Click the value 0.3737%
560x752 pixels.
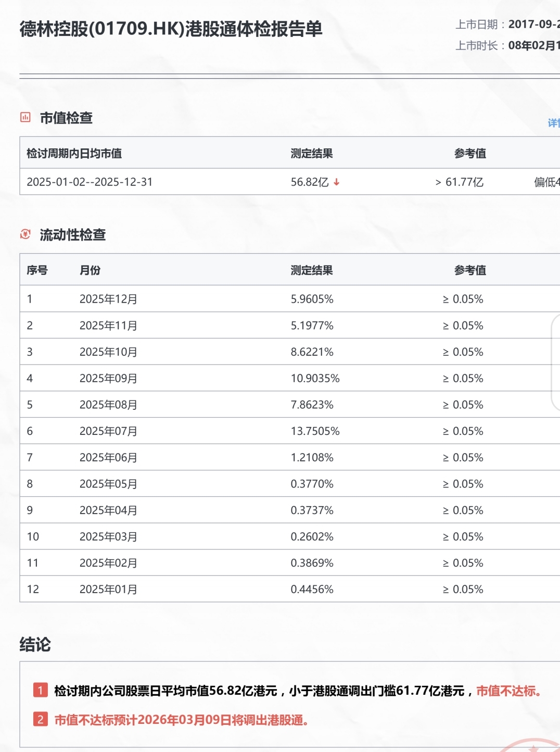[312, 510]
